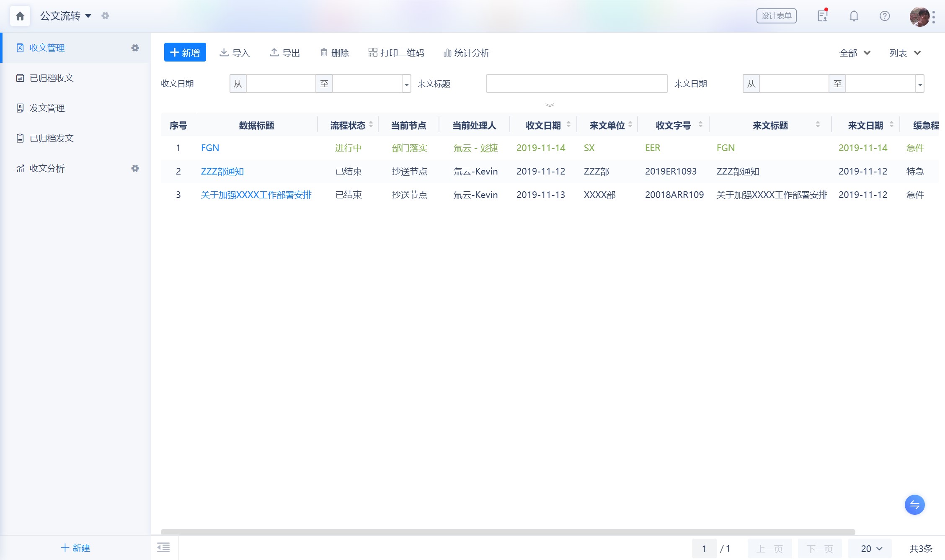Sort by 来文日期 column

tap(891, 124)
